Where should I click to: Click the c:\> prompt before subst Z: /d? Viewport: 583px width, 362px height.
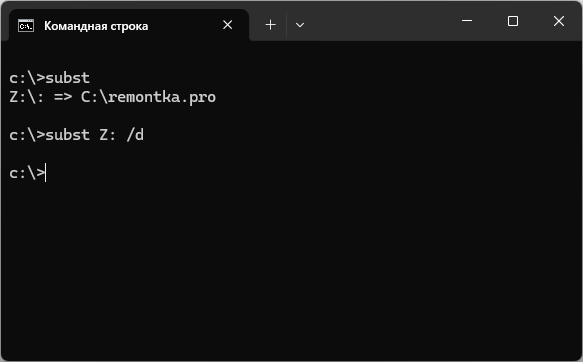(27, 135)
